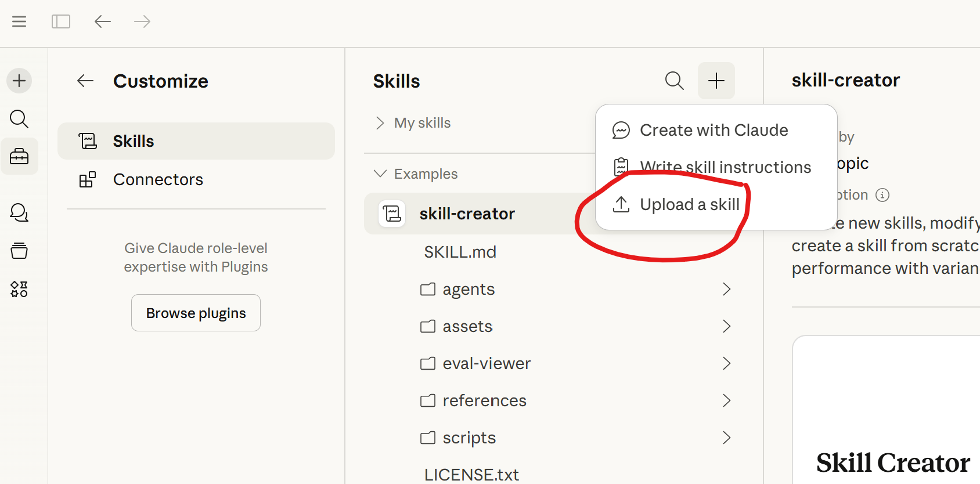This screenshot has width=980, height=484.
Task: Click the new chat plus icon in sidebar
Action: 19,80
